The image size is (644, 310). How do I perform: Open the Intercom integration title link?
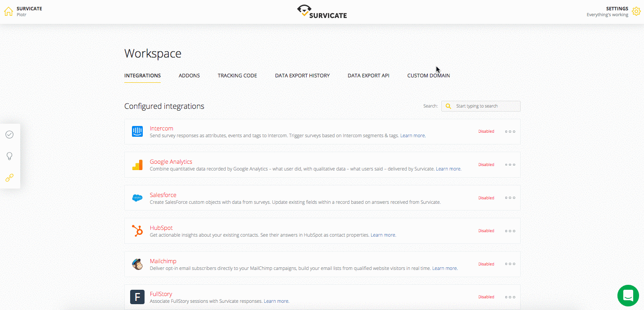click(x=161, y=128)
